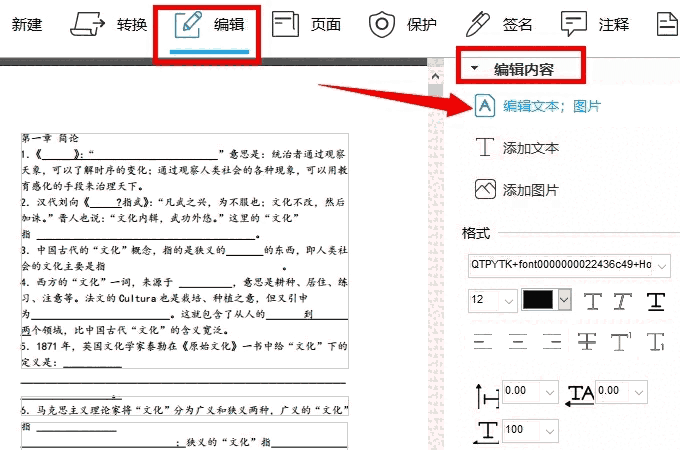Click the Sign (签名) pen icon
This screenshot has height=450, width=680.
477,24
